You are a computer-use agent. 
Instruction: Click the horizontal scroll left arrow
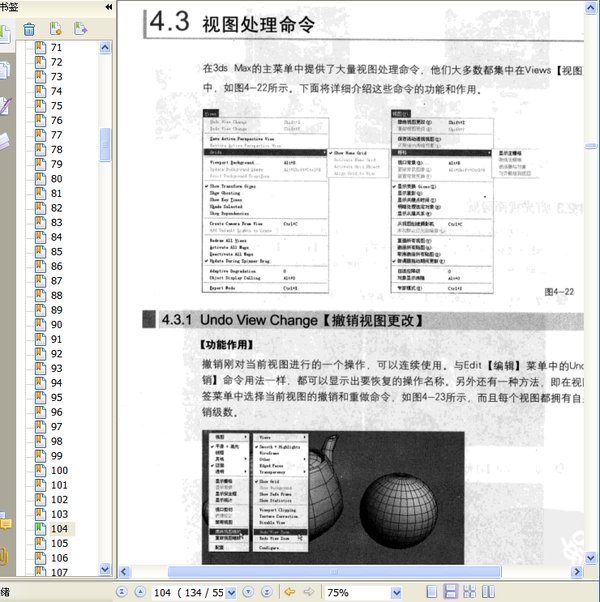coord(124,572)
